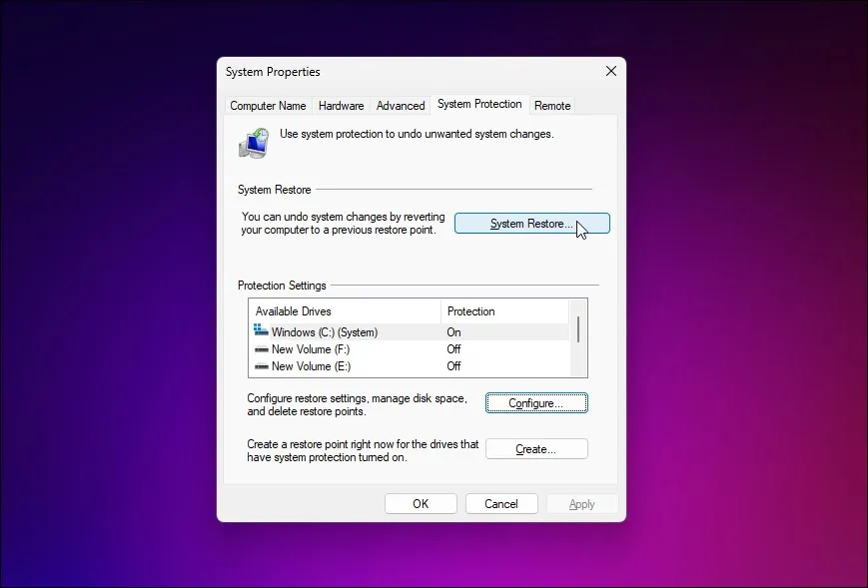Open System Restore dialog
Viewport: 868px width, 588px height.
click(531, 223)
